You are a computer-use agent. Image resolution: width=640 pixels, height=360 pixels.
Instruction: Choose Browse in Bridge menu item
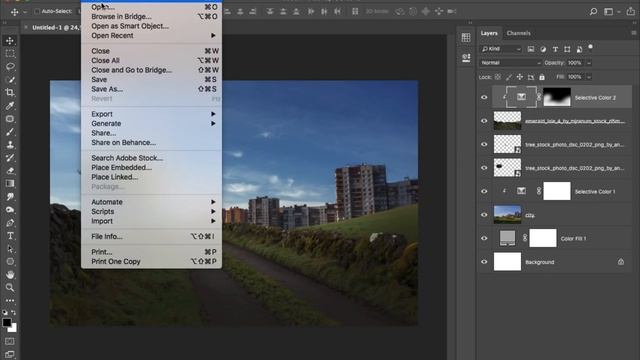pyautogui.click(x=152, y=16)
